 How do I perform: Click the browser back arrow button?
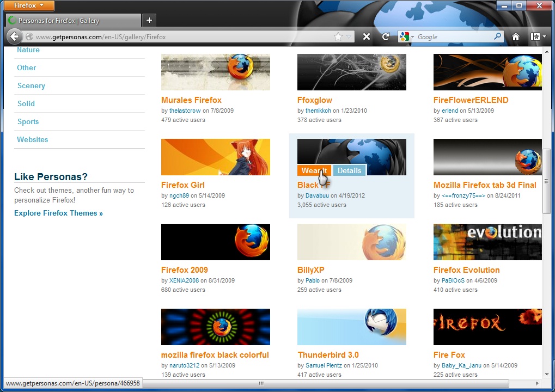coord(14,36)
